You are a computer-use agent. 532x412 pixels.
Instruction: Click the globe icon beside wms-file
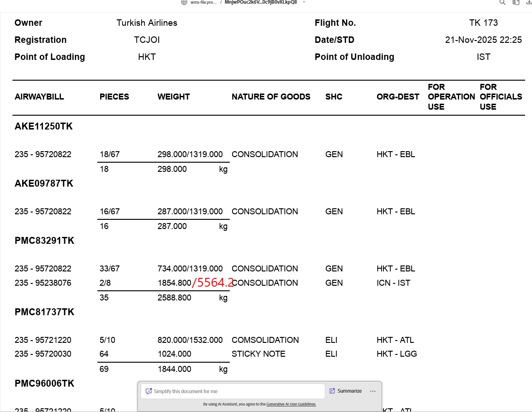[184, 2]
